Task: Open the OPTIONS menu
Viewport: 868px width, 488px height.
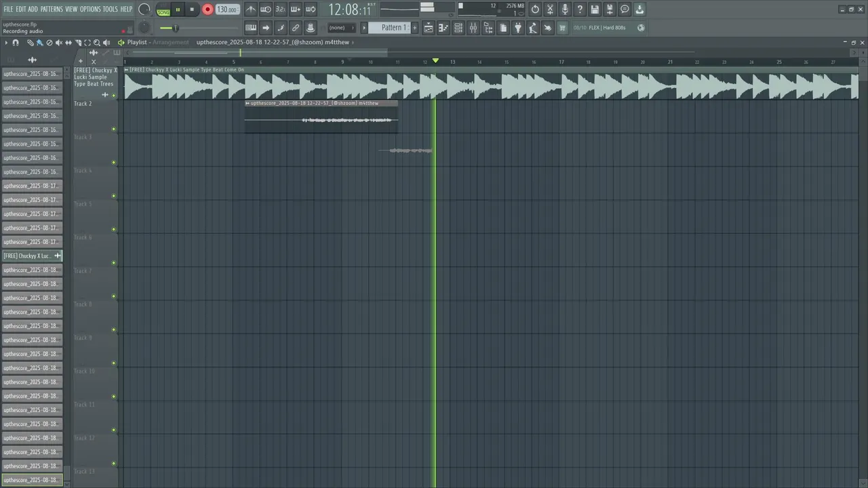Action: pos(90,9)
